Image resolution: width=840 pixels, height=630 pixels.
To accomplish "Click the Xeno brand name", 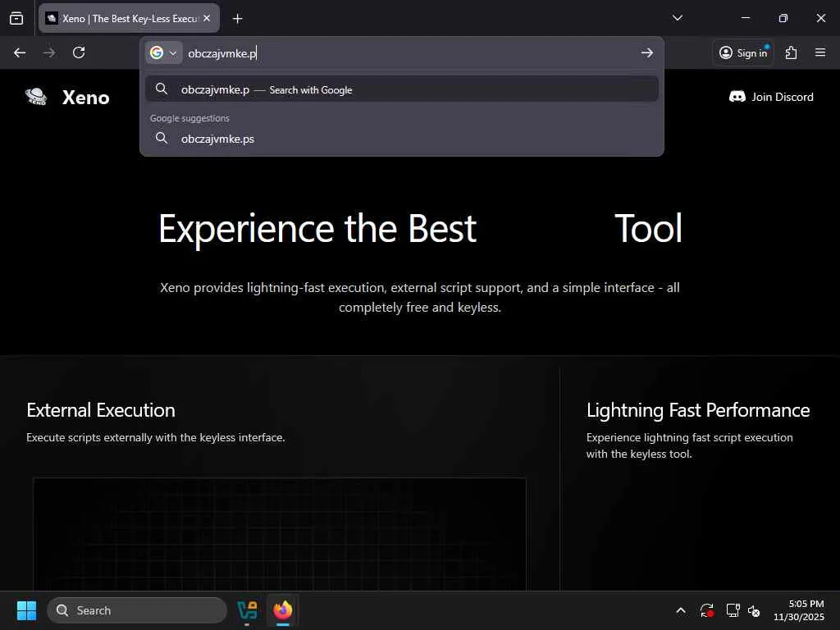I will pos(85,98).
